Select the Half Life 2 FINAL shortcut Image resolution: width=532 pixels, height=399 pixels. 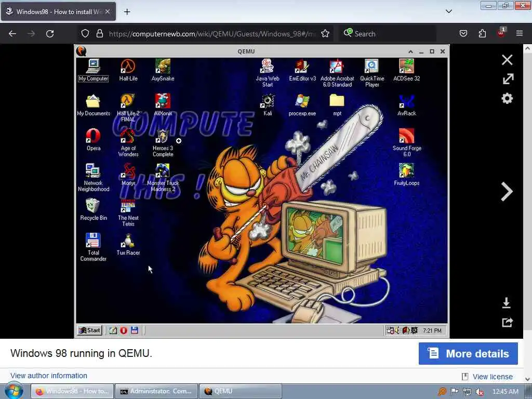(128, 108)
